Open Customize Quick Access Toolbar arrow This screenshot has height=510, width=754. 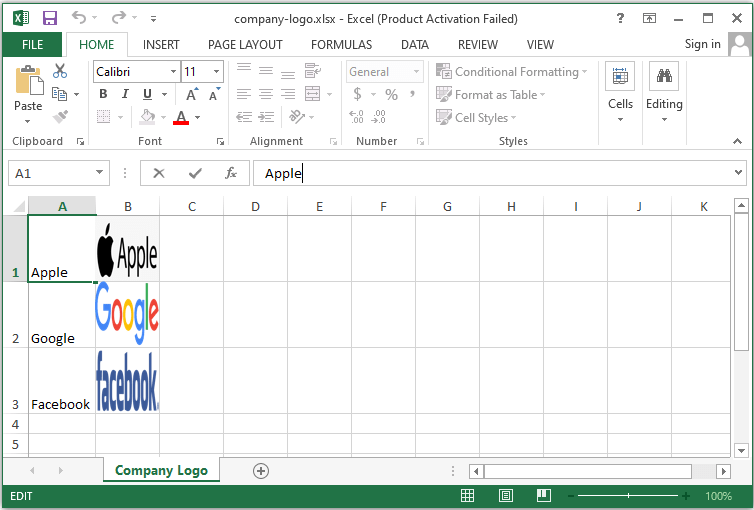pos(153,19)
